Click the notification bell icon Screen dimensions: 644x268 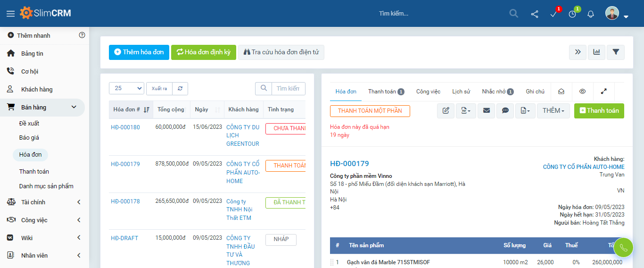(x=591, y=14)
